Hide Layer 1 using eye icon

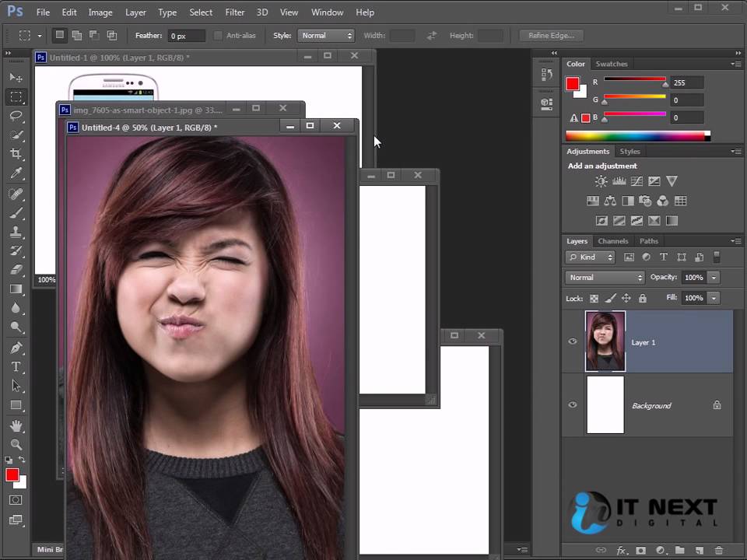click(x=573, y=341)
